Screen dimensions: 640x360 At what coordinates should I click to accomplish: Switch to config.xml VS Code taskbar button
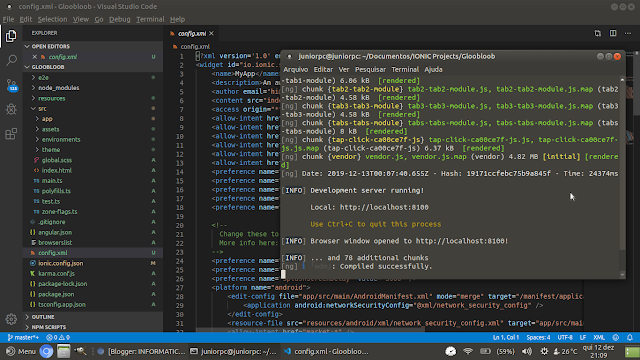pos(327,351)
